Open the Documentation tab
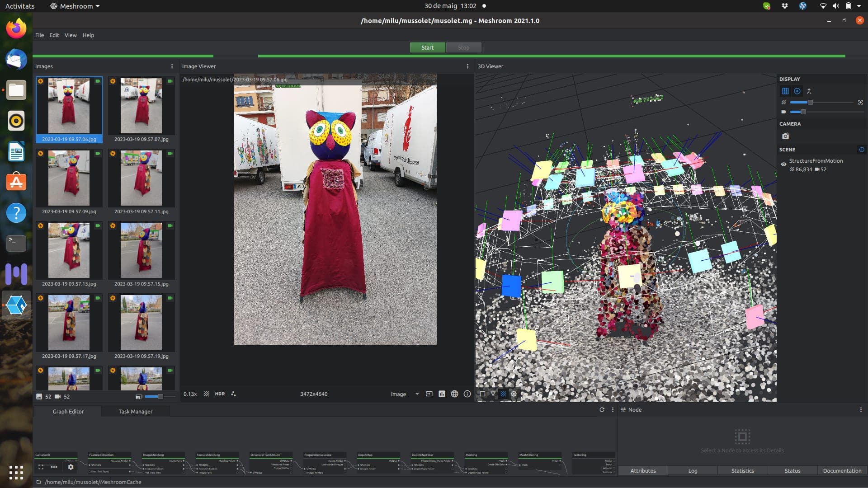 pyautogui.click(x=842, y=471)
